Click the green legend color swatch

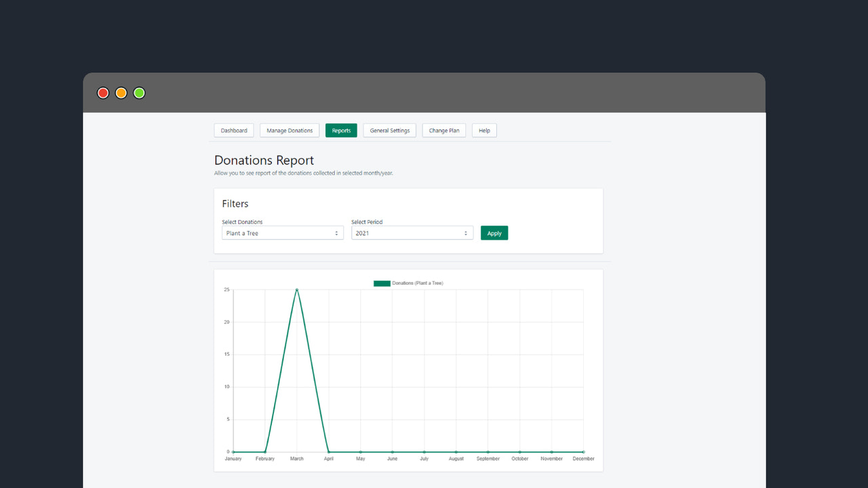point(382,283)
